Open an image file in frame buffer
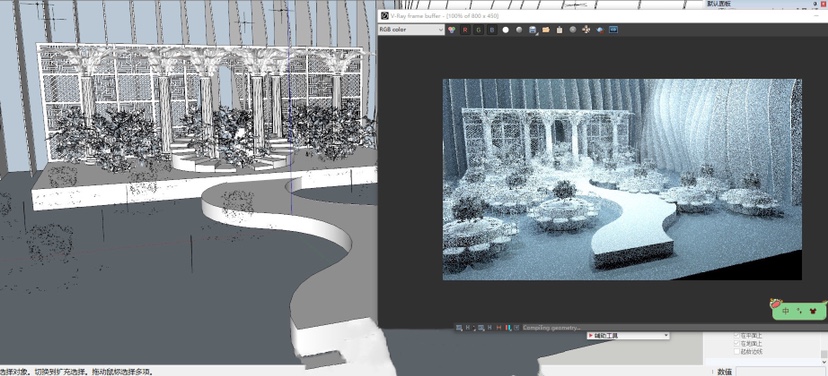828x376 pixels. [x=546, y=30]
